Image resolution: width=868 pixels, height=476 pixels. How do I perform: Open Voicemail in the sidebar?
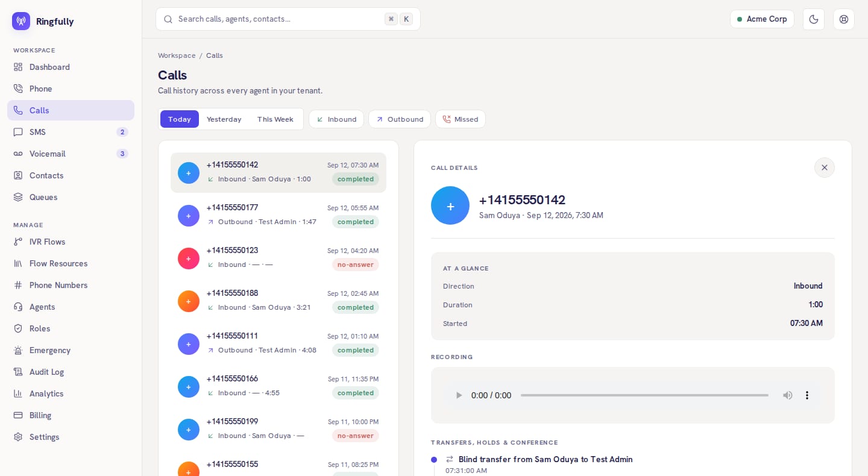pos(71,154)
